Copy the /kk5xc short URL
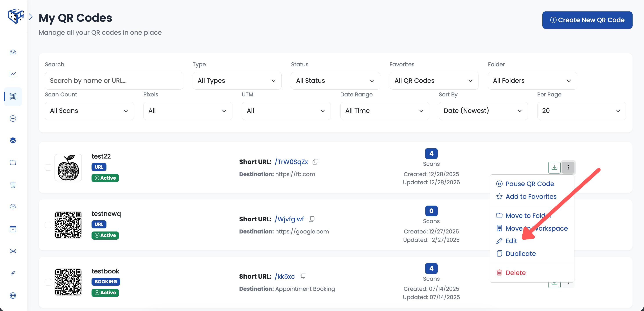 302,277
